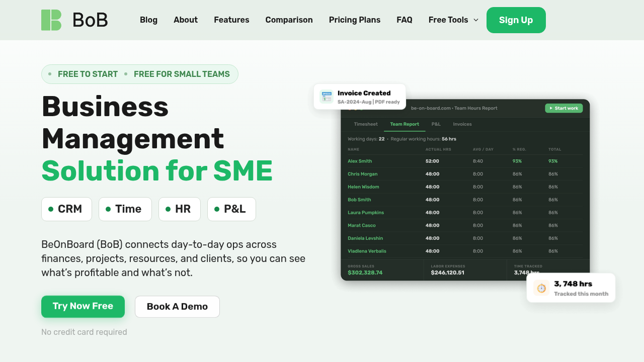Click the stopwatch icon in the tracked hours card
This screenshot has height=362, width=644.
click(541, 288)
